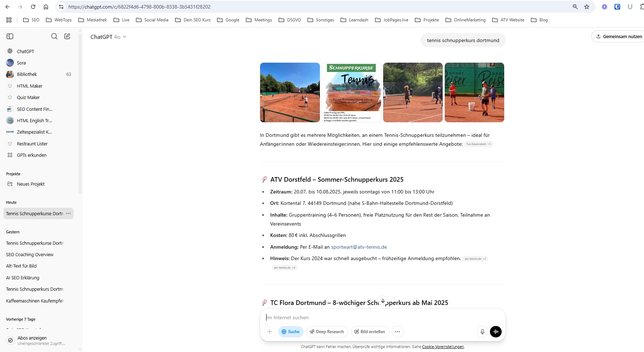Expand more tools ellipsis in composer
644x352 pixels.
coord(397,332)
